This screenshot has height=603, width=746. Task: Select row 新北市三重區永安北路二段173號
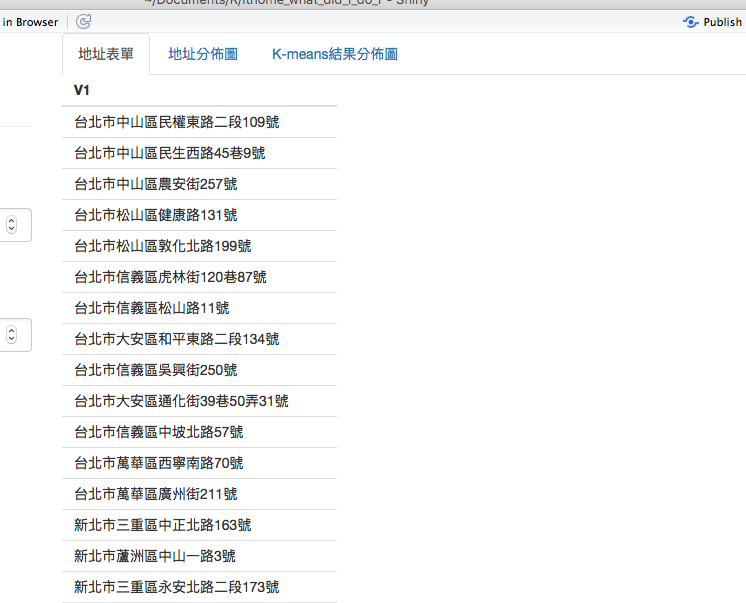(x=199, y=587)
